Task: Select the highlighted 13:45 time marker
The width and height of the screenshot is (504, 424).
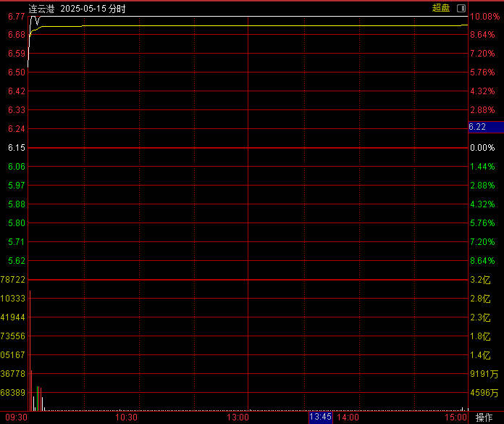Action: point(320,417)
